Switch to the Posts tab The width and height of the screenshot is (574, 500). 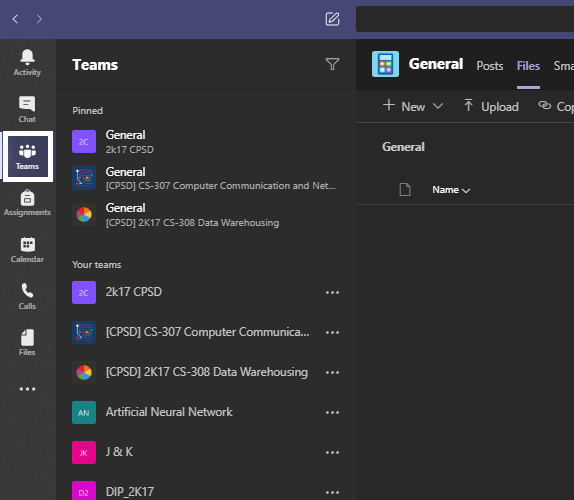[489, 66]
